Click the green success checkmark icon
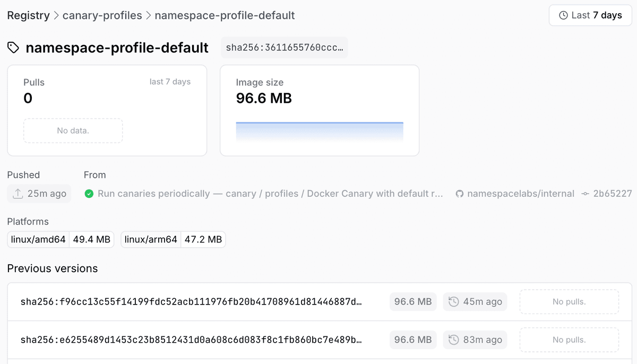Screen dimensions: 637x364 [x=89, y=194]
